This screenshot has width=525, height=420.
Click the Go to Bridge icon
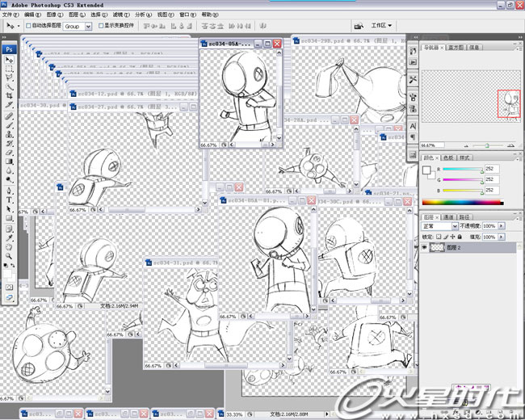359,26
